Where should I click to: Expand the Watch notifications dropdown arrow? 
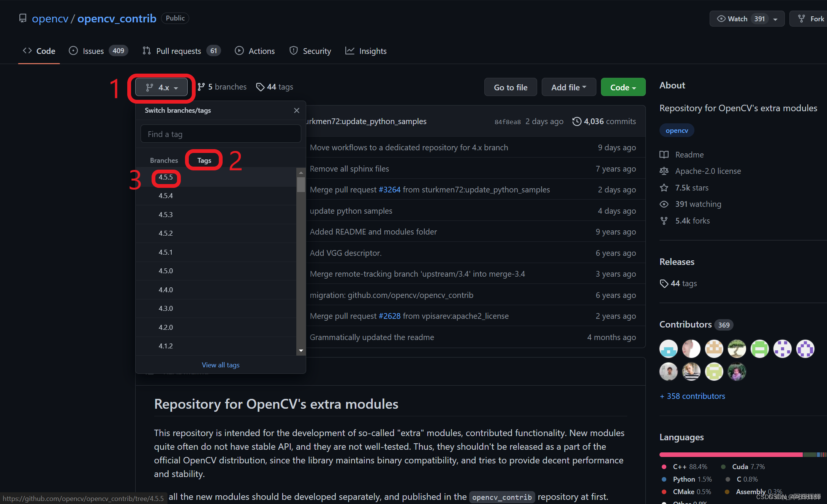click(x=775, y=19)
